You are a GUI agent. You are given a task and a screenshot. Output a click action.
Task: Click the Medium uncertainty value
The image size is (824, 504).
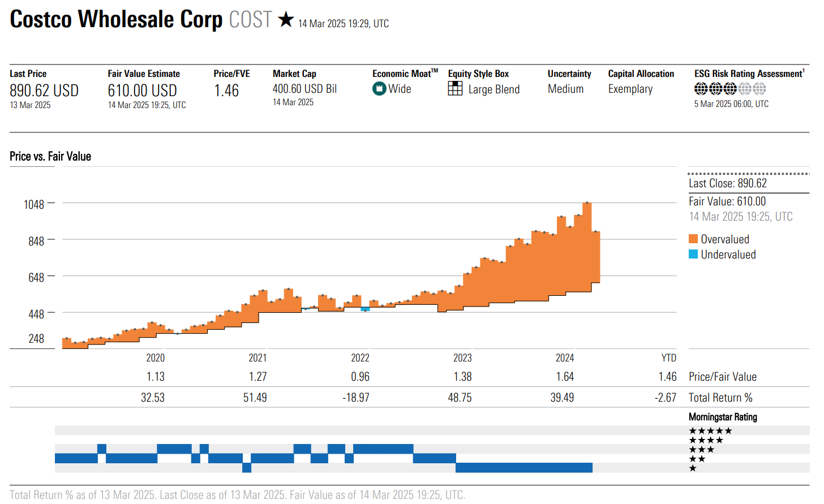tap(565, 89)
